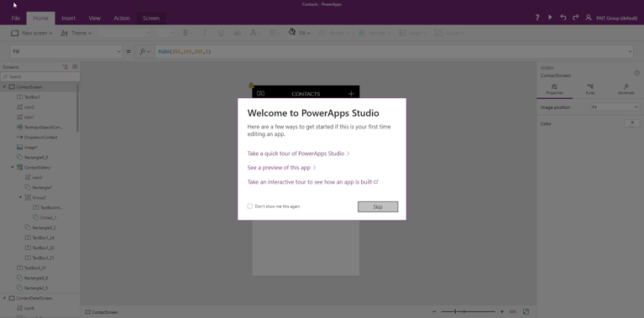Select TextInputSearchCon item in tree

[44, 128]
